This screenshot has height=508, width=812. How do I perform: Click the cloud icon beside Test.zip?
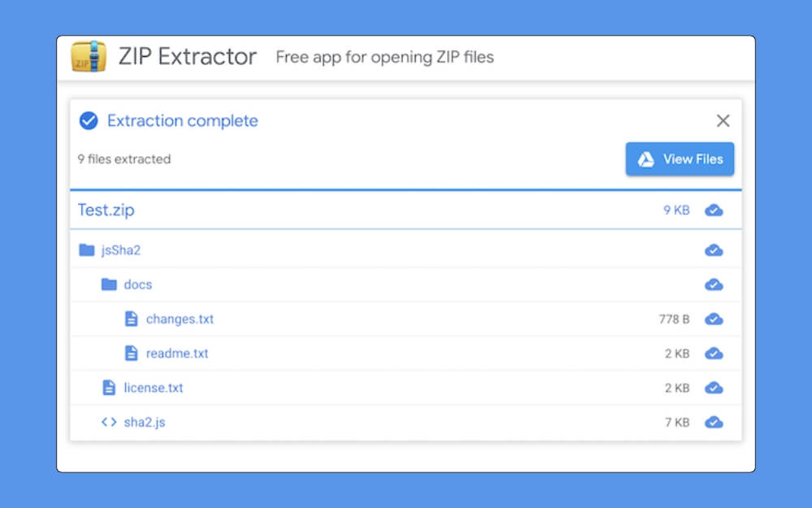pos(714,210)
